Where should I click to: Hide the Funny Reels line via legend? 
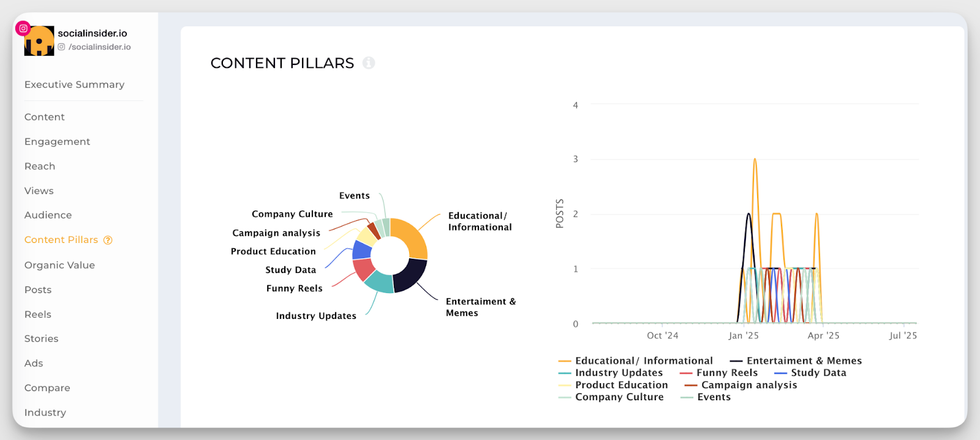click(726, 373)
